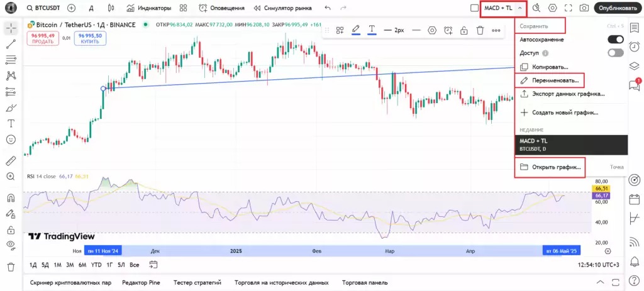644x291 pixels.
Task: Open the Редактор Pine tab
Action: click(141, 282)
